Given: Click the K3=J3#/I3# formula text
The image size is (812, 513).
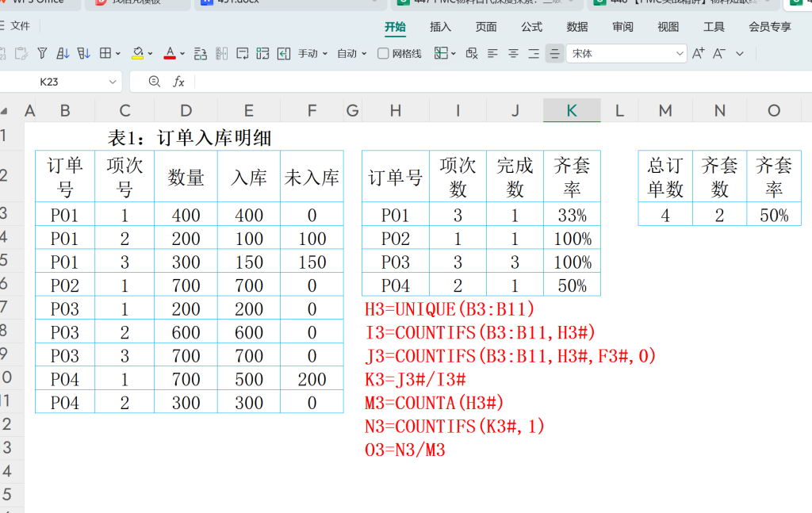Looking at the screenshot, I should pos(416,380).
